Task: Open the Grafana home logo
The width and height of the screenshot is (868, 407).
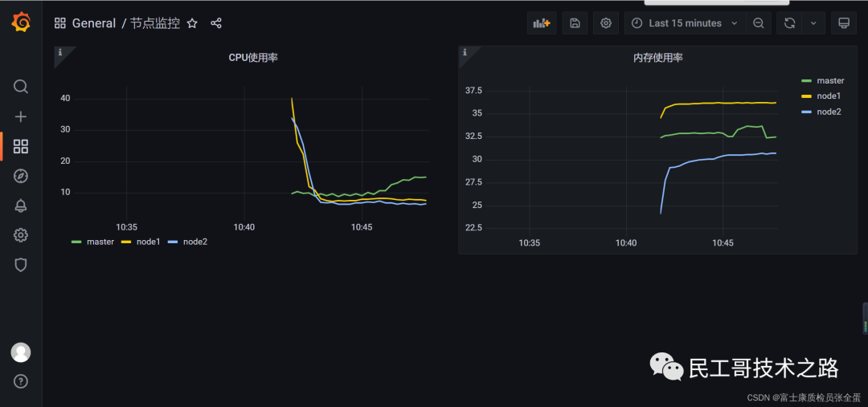Action: (21, 22)
